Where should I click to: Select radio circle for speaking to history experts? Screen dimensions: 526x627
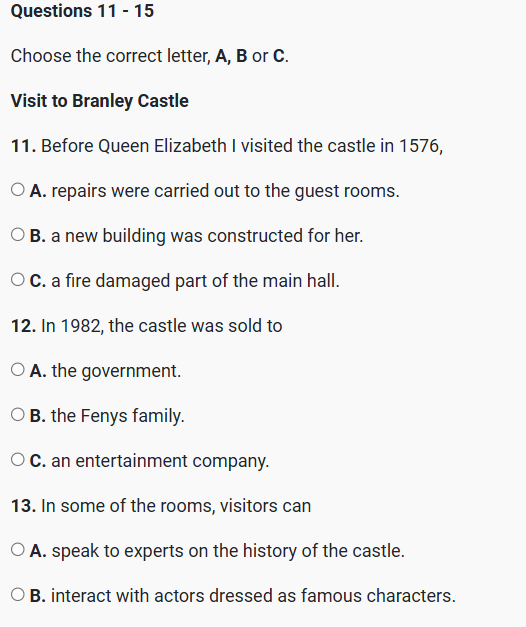(18, 549)
